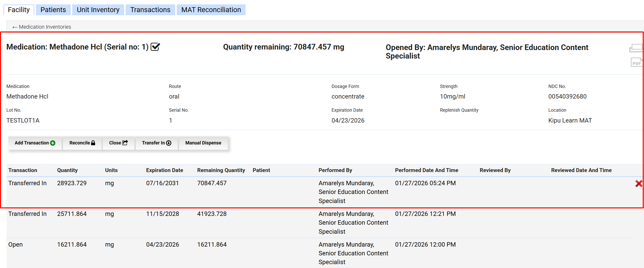Click the print icon at top right

(x=636, y=48)
